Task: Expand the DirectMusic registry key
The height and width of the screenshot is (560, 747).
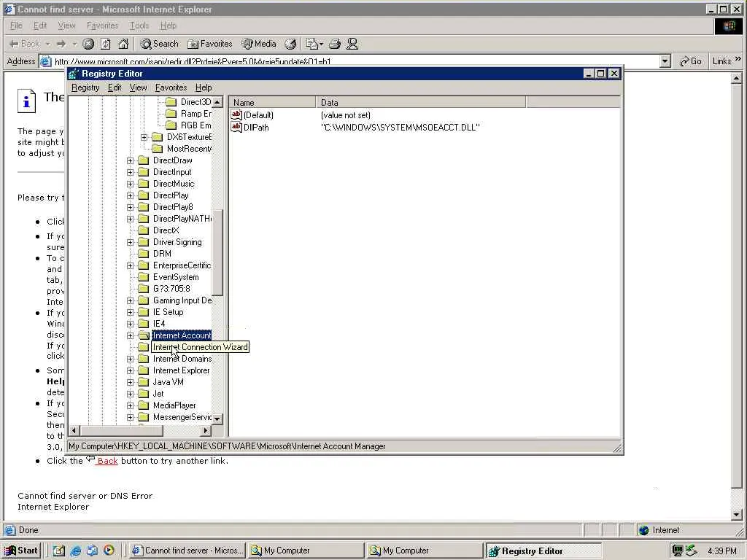Action: [x=130, y=184]
